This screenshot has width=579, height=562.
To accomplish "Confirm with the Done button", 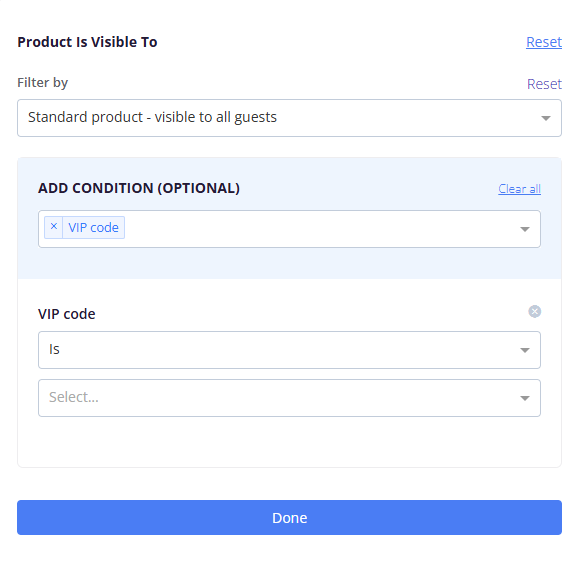I will click(x=290, y=517).
